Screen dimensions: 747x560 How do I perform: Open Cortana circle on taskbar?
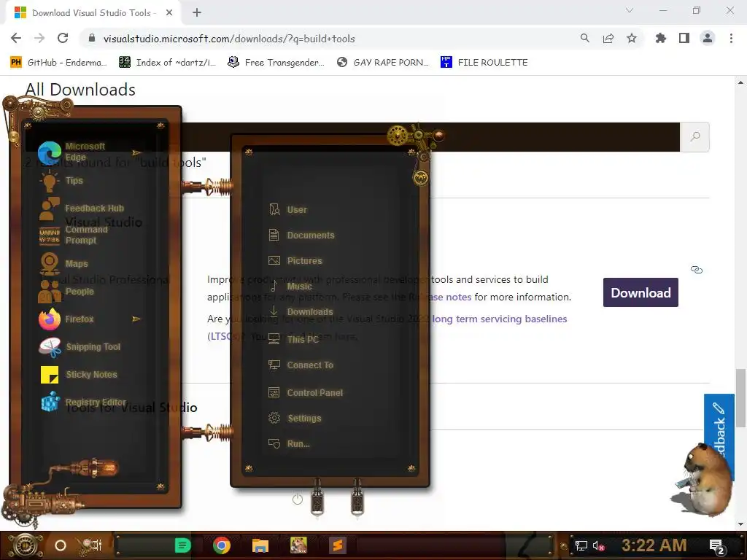click(x=60, y=545)
